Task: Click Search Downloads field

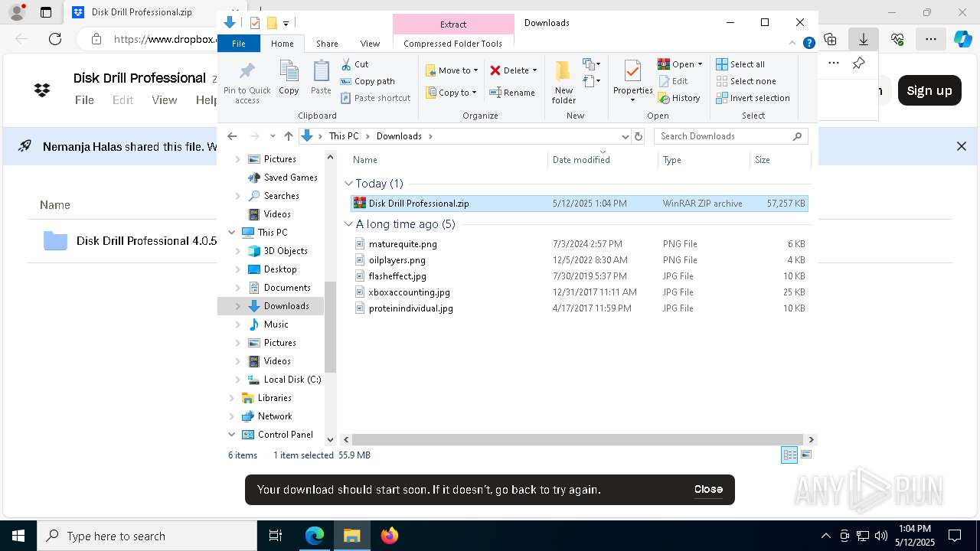Action: pos(730,136)
